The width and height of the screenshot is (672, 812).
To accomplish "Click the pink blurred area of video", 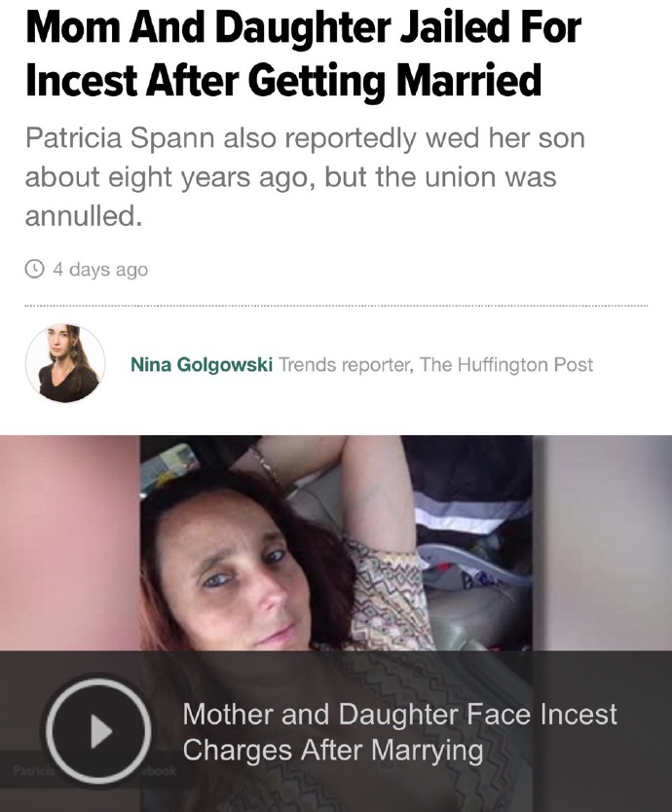I will click(x=70, y=542).
